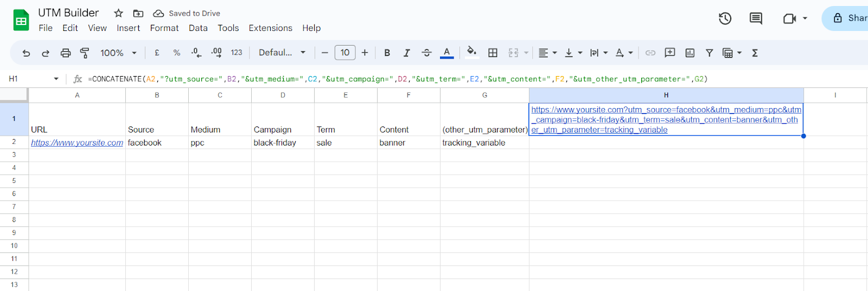Click the Functions sigma icon

click(755, 53)
